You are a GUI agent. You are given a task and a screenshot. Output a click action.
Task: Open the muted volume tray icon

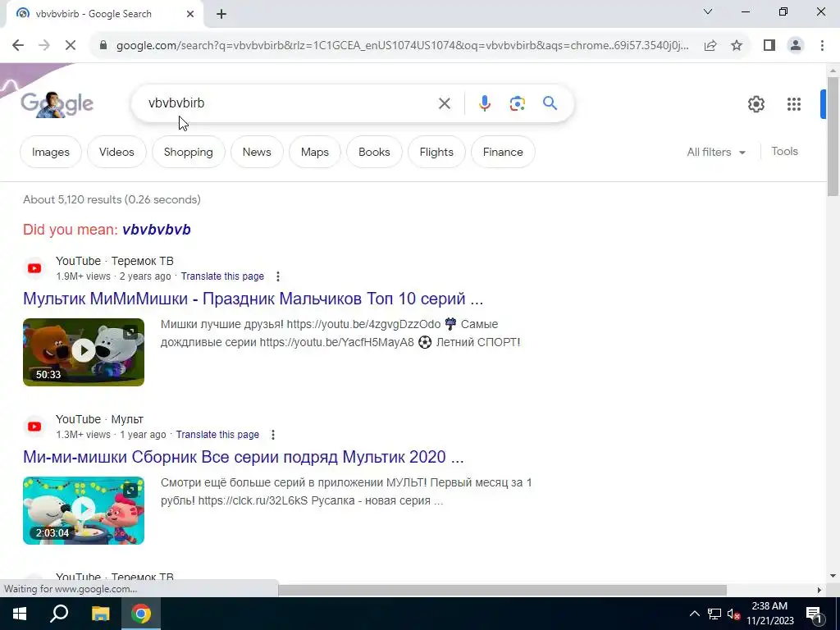(734, 614)
